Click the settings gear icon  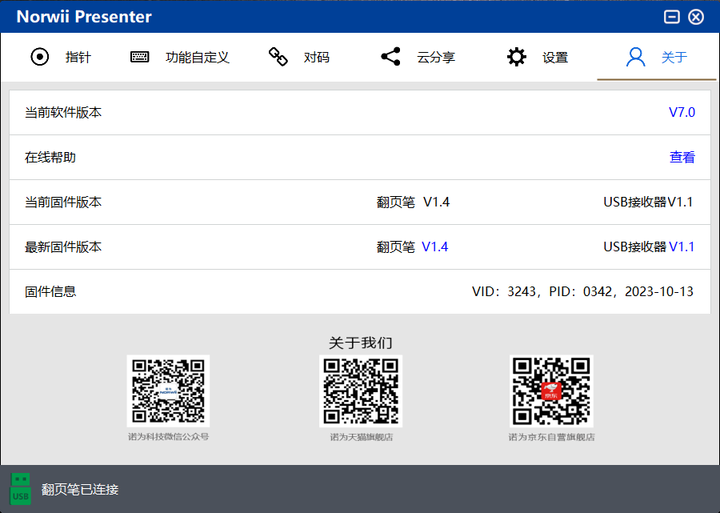tap(517, 57)
